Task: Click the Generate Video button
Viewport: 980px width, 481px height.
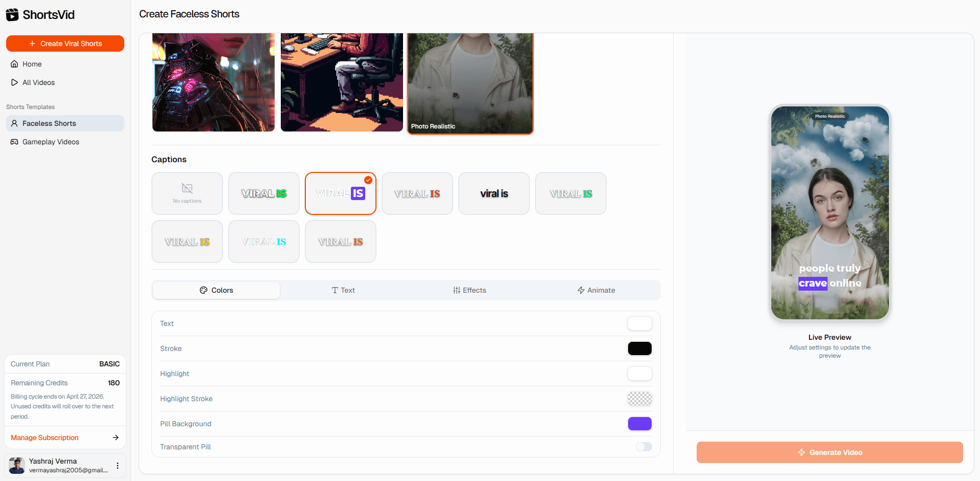Action: (x=830, y=452)
